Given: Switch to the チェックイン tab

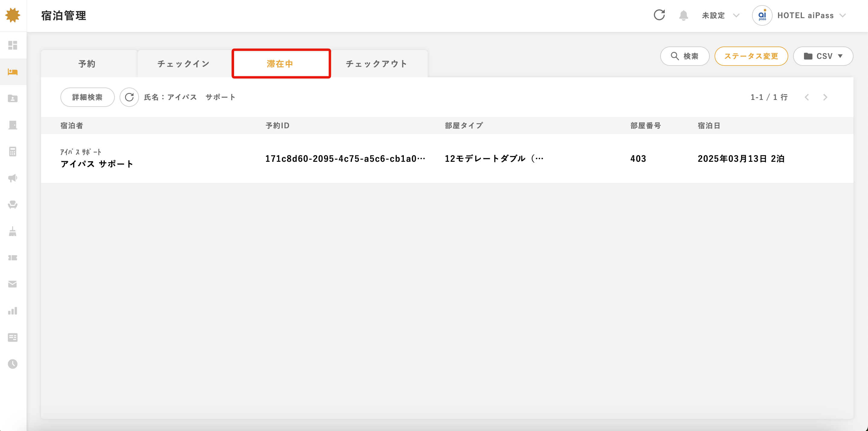Looking at the screenshot, I should point(184,64).
